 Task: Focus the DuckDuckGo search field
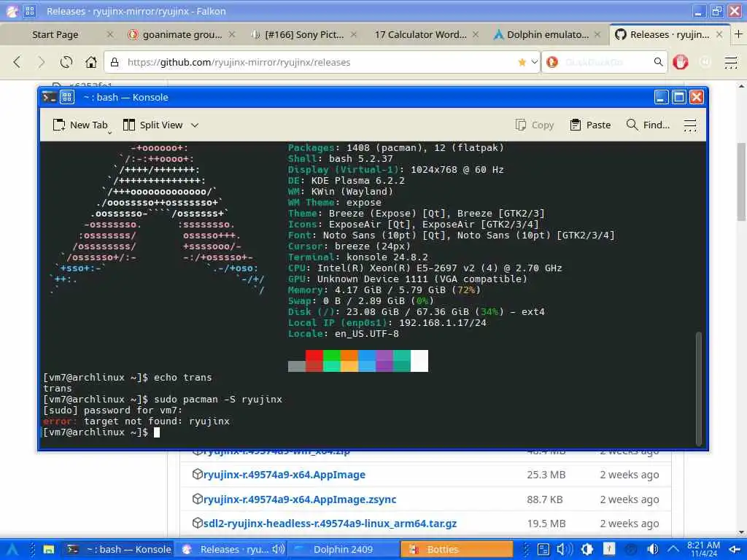pyautogui.click(x=604, y=62)
